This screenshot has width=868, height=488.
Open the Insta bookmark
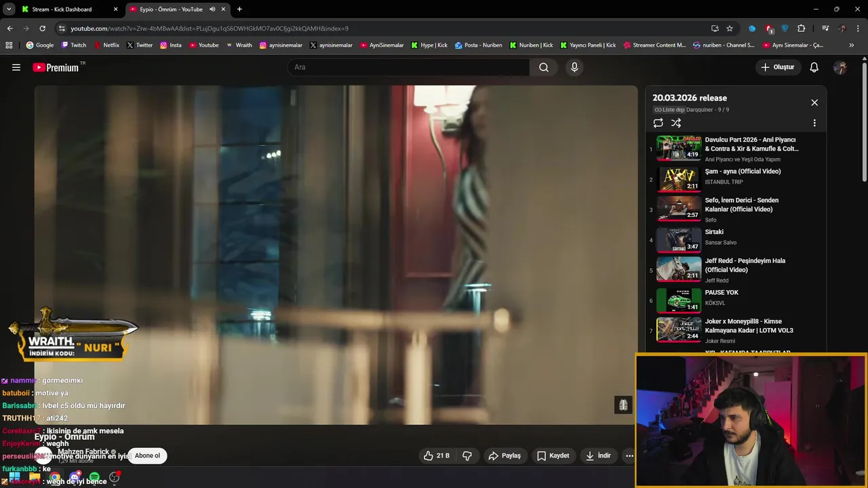171,45
